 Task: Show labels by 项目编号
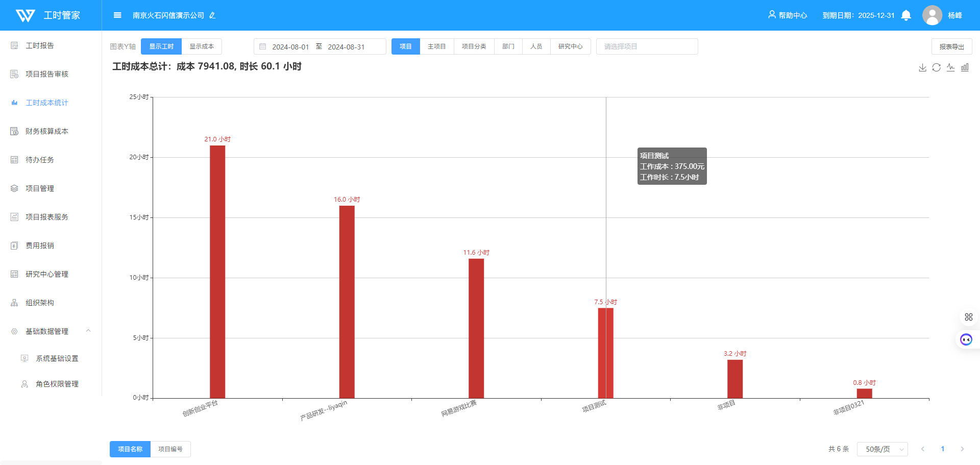[x=170, y=449]
